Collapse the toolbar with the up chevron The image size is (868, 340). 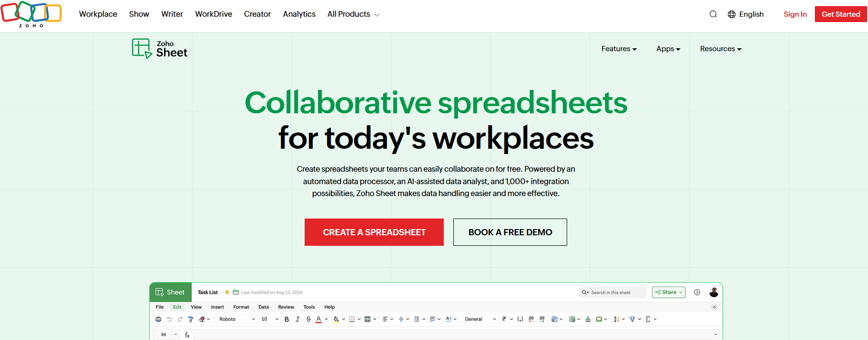[x=714, y=307]
